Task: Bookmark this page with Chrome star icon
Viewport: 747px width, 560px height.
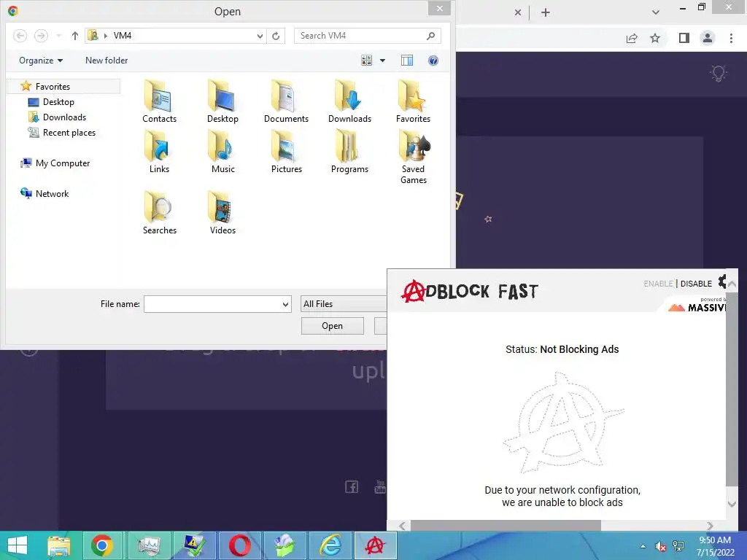Action: point(655,38)
